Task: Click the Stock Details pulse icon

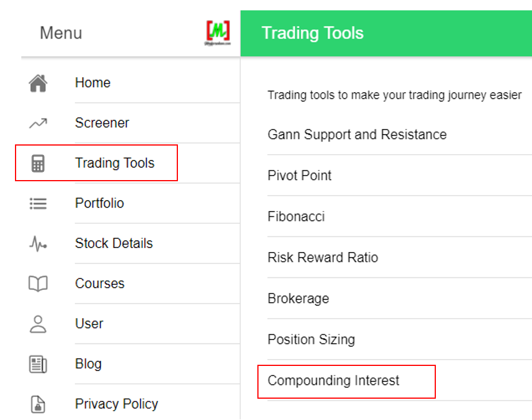Action: coord(38,244)
